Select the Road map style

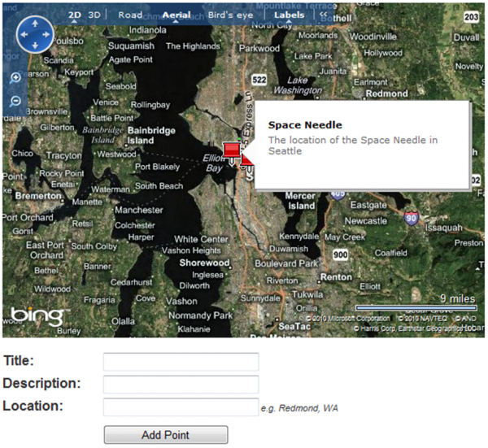tap(130, 15)
